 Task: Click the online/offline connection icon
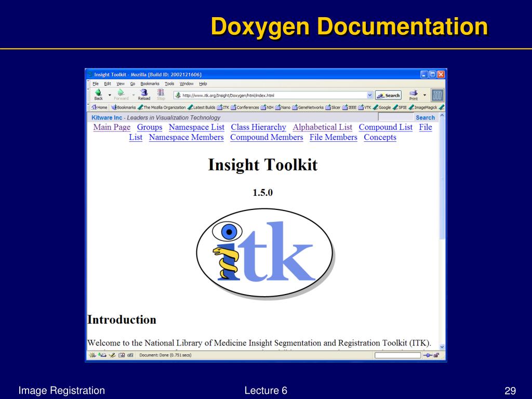click(x=428, y=355)
